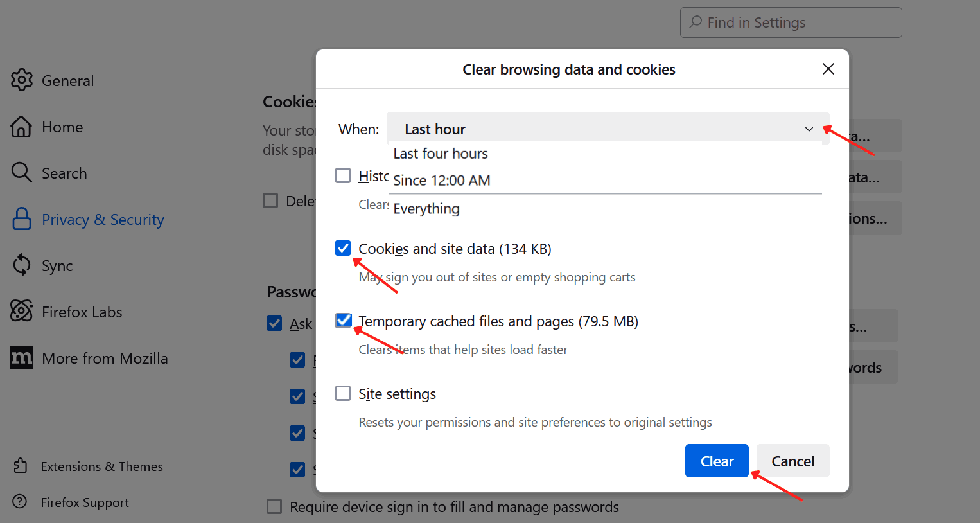Image resolution: width=980 pixels, height=523 pixels.
Task: Click the Firefox Support question mark icon
Action: click(x=21, y=502)
